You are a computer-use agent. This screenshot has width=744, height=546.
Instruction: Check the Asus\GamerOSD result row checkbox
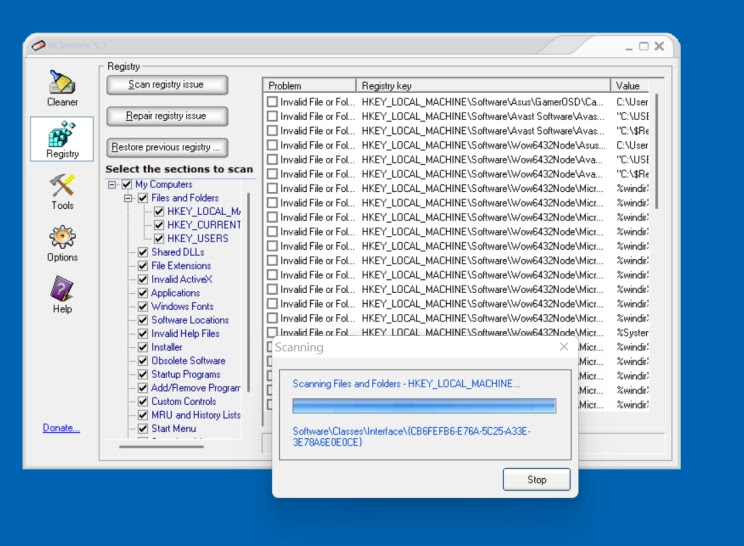click(x=272, y=102)
